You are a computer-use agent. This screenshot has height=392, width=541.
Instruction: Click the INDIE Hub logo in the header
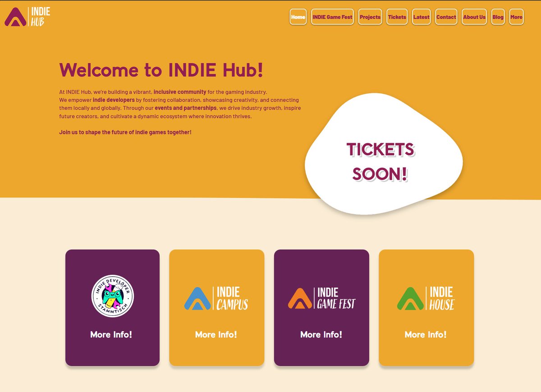pos(27,17)
